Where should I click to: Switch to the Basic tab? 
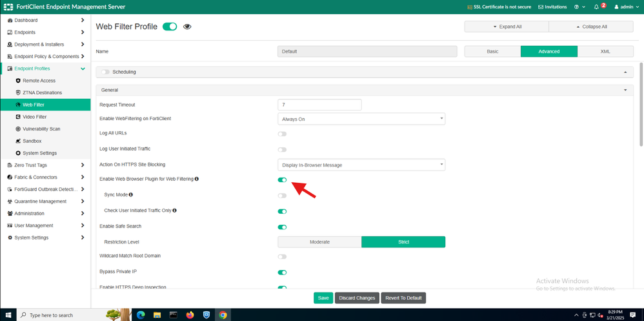[x=492, y=52]
